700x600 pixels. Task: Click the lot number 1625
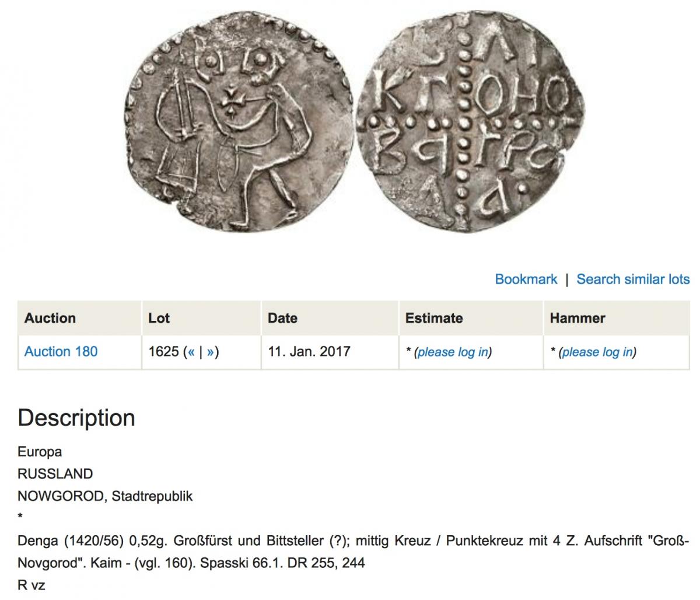(163, 352)
